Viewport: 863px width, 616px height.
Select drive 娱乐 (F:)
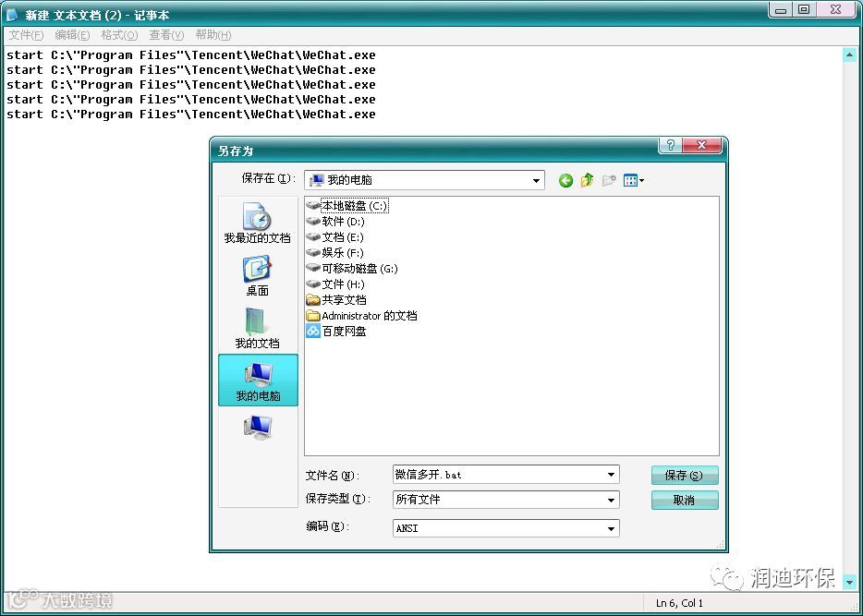pos(335,253)
